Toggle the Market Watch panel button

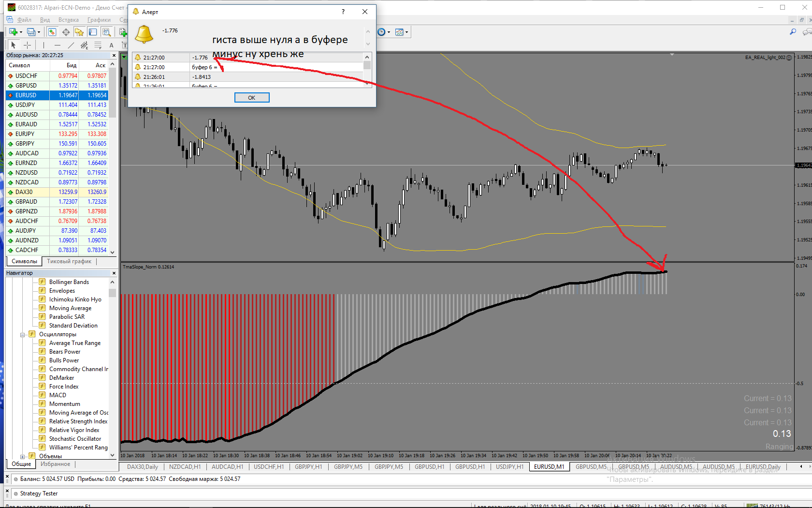point(52,32)
